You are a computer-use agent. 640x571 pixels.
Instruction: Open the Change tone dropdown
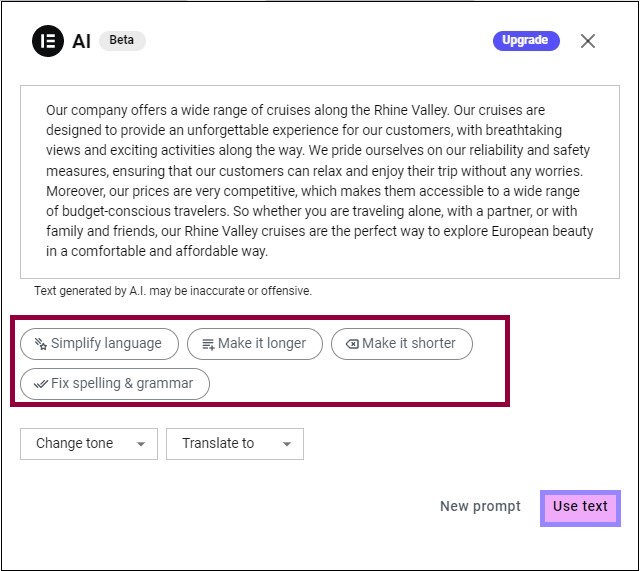coord(89,444)
